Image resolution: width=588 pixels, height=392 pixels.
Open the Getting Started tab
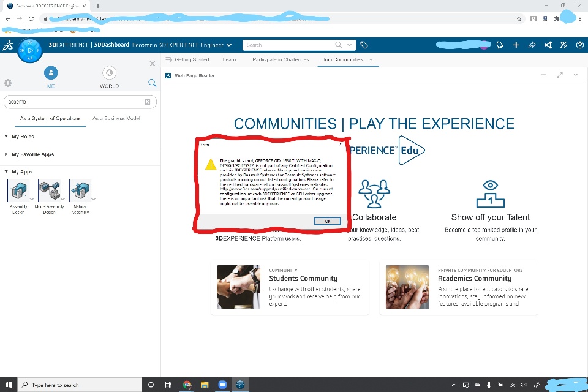[192, 59]
